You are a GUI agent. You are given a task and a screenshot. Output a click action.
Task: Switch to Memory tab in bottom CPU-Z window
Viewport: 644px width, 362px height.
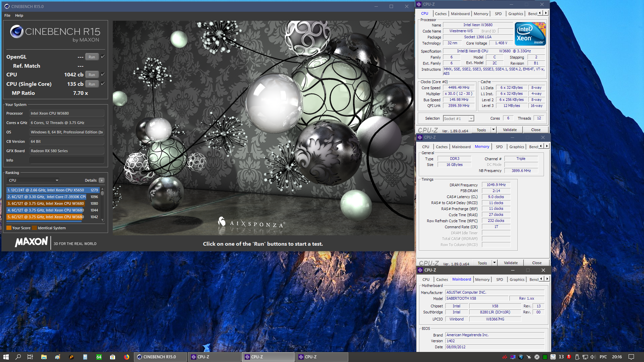(x=482, y=280)
